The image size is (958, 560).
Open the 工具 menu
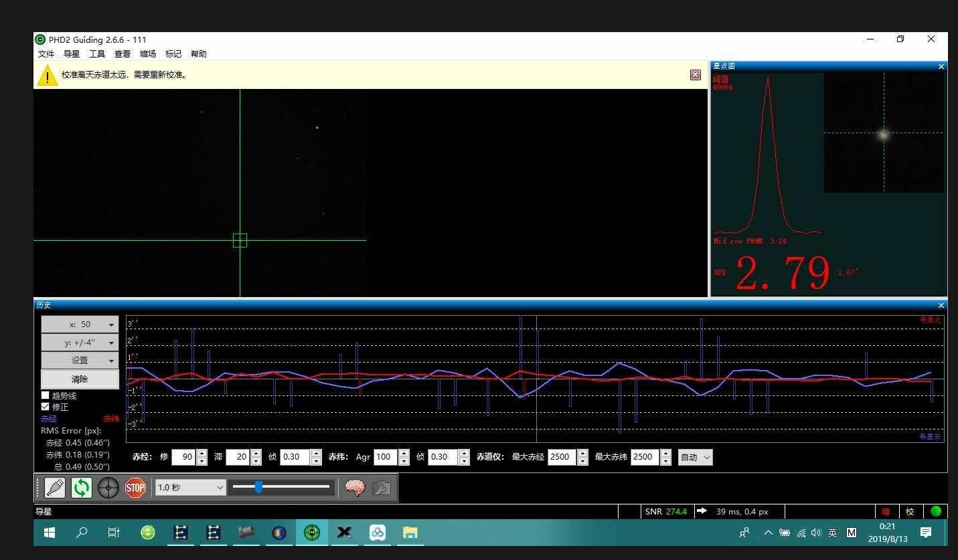tap(97, 54)
